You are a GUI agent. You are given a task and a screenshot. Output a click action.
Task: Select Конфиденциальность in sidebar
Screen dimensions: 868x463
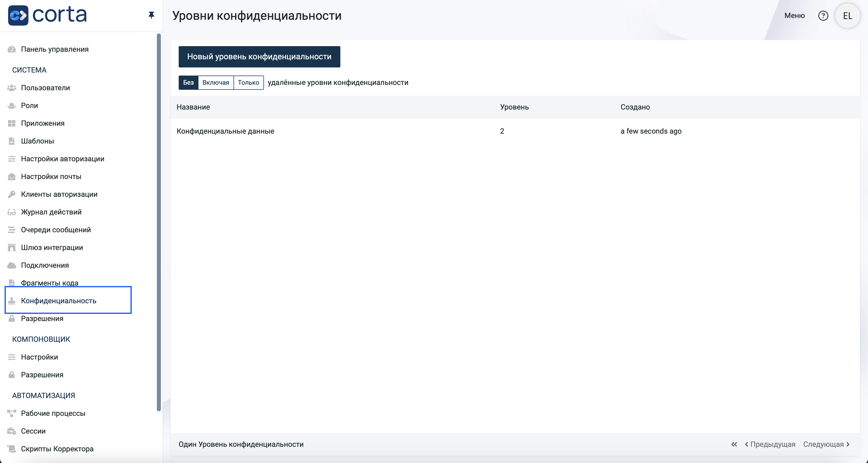tap(59, 301)
